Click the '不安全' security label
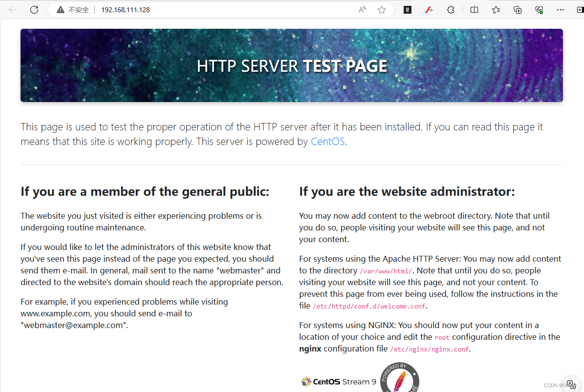 pyautogui.click(x=79, y=10)
